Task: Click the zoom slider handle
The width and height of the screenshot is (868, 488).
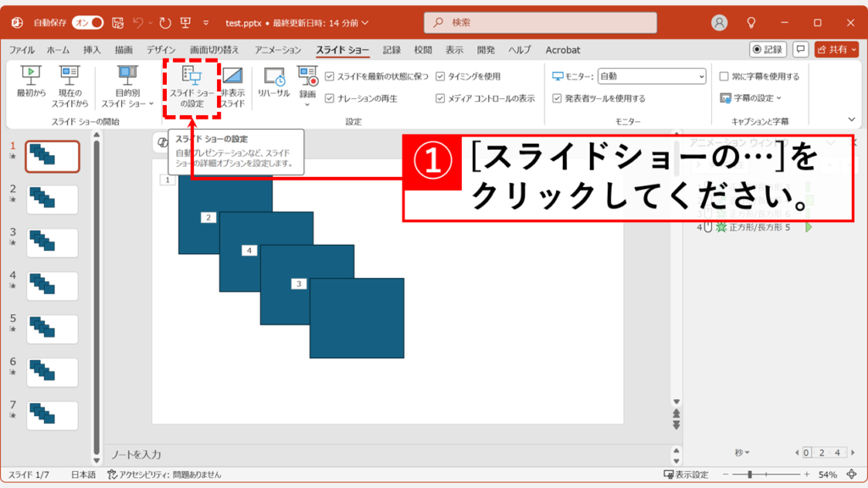Action: tap(749, 474)
